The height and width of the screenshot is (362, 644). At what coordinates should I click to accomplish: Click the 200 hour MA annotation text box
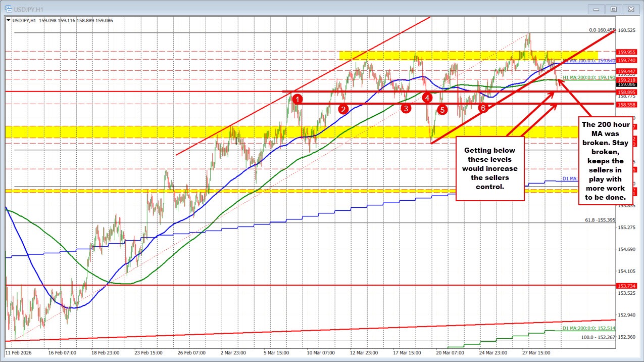click(x=606, y=161)
